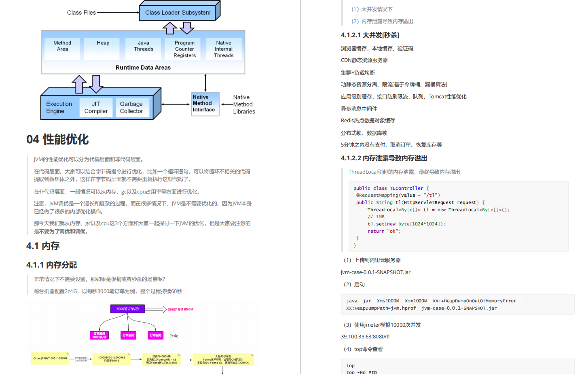Click the 'Class Files' label in diagram
This screenshot has width=588, height=374.
click(x=81, y=13)
